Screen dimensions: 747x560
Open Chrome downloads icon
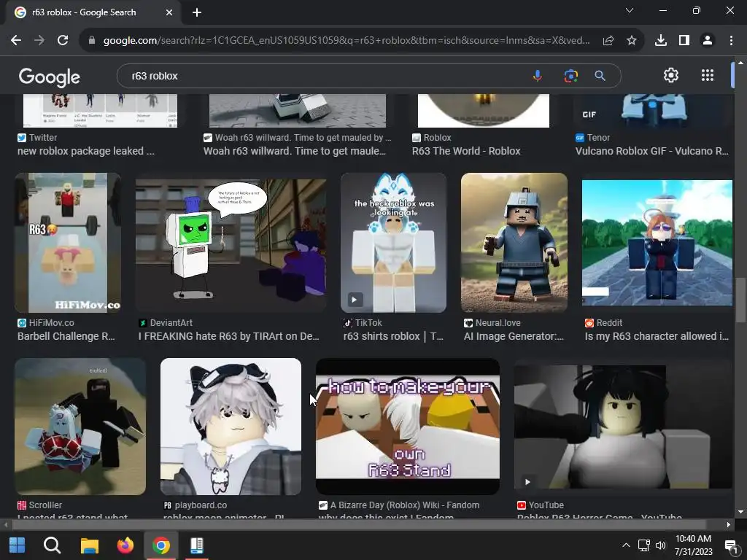point(661,41)
